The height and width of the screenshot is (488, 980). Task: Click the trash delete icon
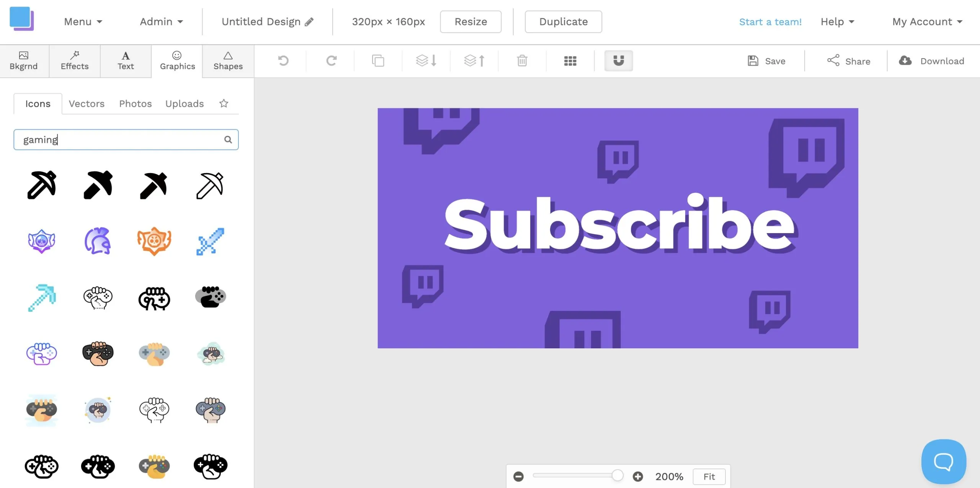click(x=522, y=60)
